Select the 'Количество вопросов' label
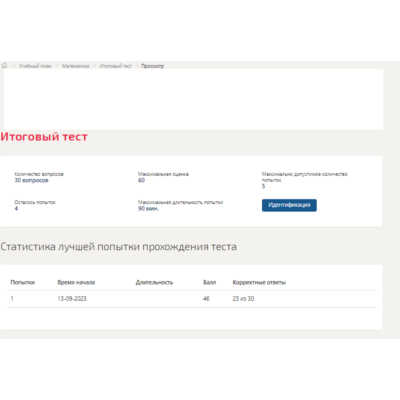This screenshot has height=400, width=400. pyautogui.click(x=39, y=174)
